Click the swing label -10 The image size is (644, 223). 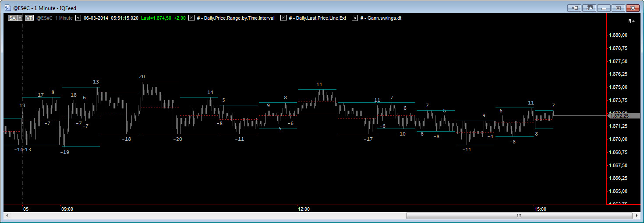(401, 134)
